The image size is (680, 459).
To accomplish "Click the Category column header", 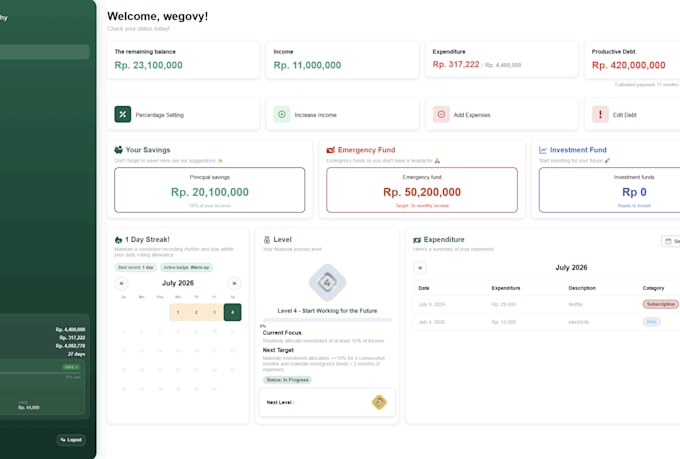I will pos(653,288).
